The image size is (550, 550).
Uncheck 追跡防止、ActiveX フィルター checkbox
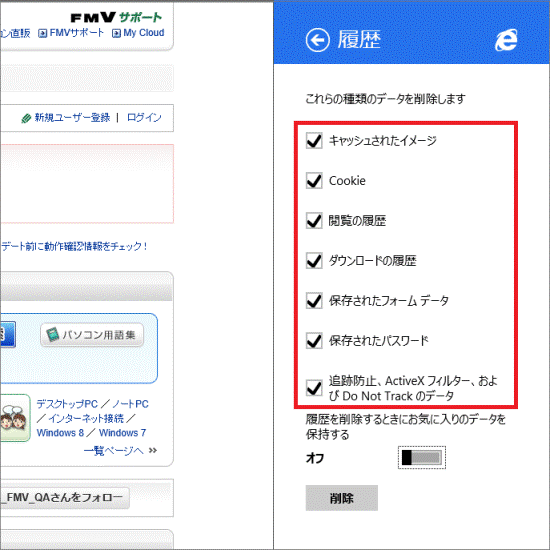[314, 388]
